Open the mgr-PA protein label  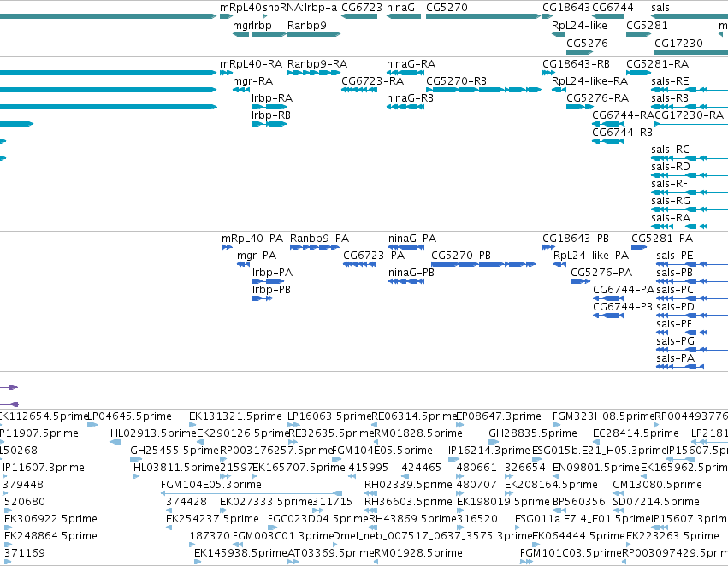click(257, 255)
